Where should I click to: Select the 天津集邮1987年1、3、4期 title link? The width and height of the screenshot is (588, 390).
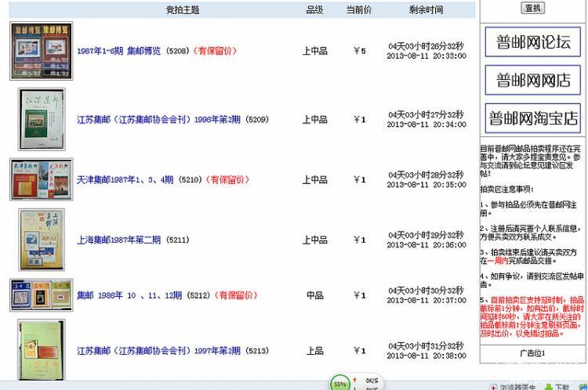125,179
